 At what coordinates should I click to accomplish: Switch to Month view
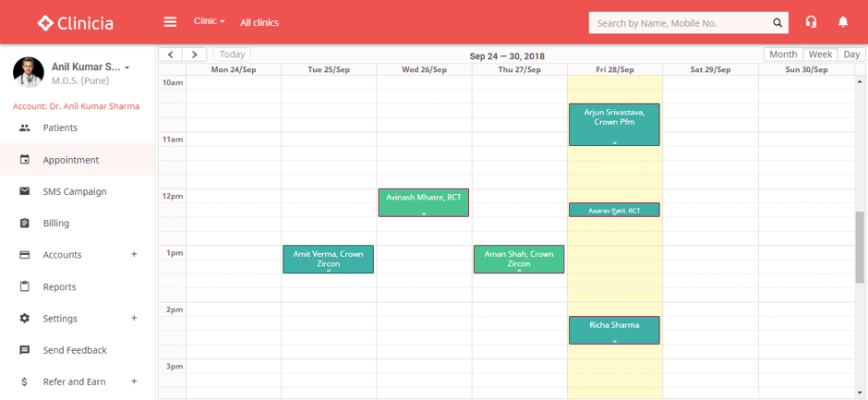(782, 55)
